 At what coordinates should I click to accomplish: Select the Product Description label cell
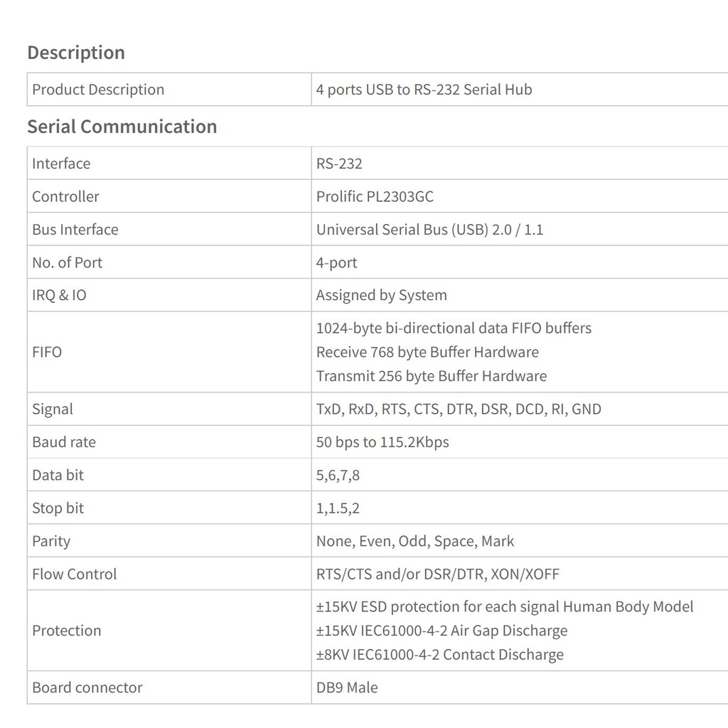98,90
